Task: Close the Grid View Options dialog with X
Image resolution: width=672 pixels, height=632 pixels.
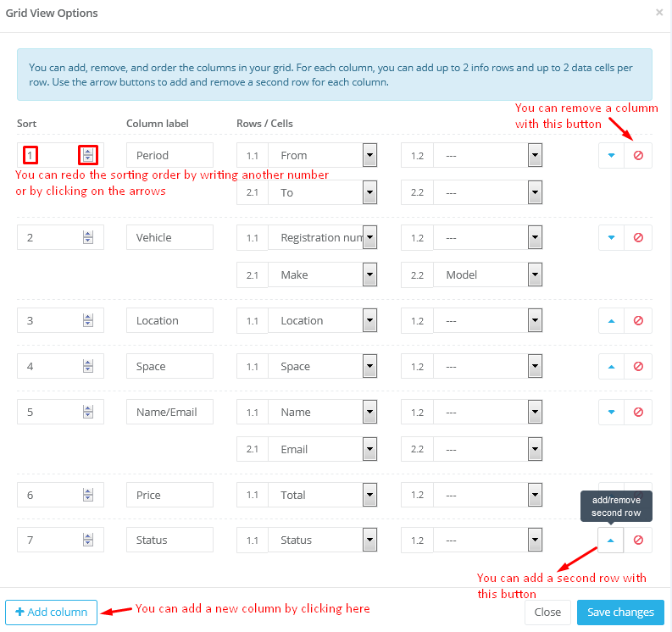Action: tap(659, 13)
